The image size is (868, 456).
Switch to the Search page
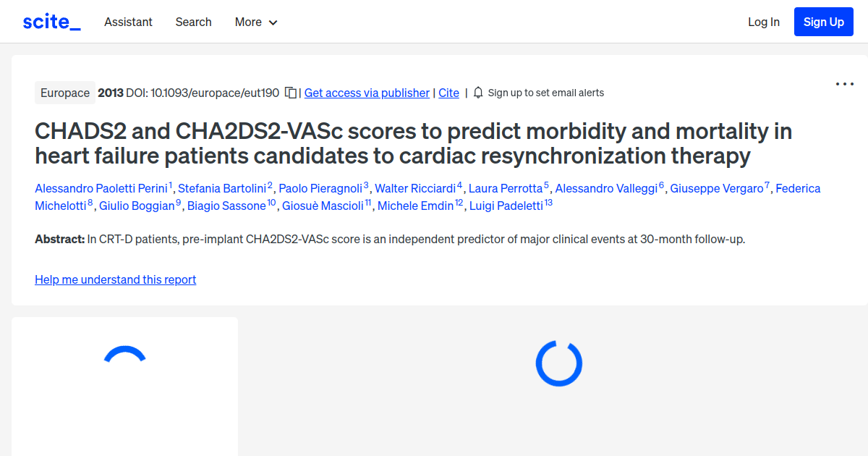(193, 22)
